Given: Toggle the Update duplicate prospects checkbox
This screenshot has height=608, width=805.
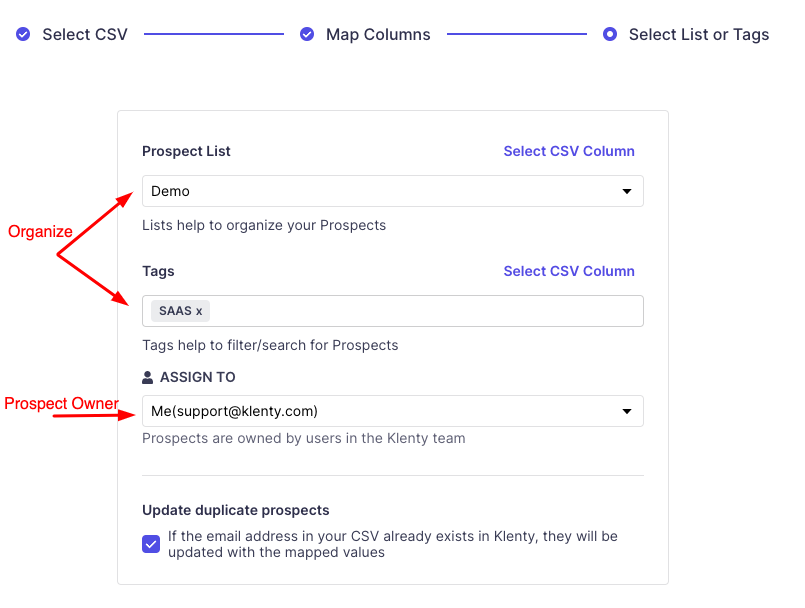Looking at the screenshot, I should pyautogui.click(x=151, y=544).
